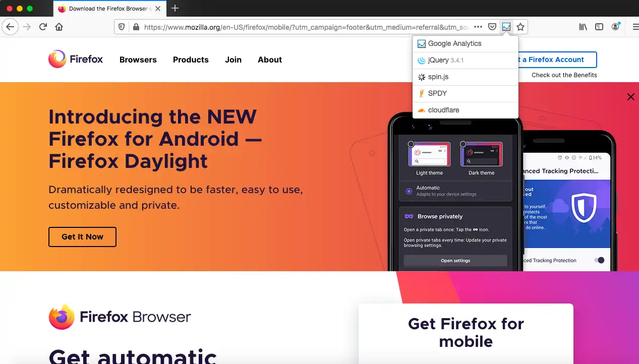Select the jQuery 3.4.1 entry
639x364 pixels.
click(466, 60)
